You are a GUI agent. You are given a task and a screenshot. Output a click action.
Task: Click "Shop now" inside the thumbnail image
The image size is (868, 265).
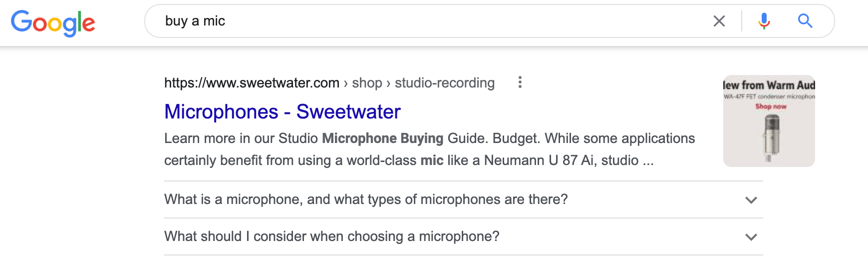771,106
